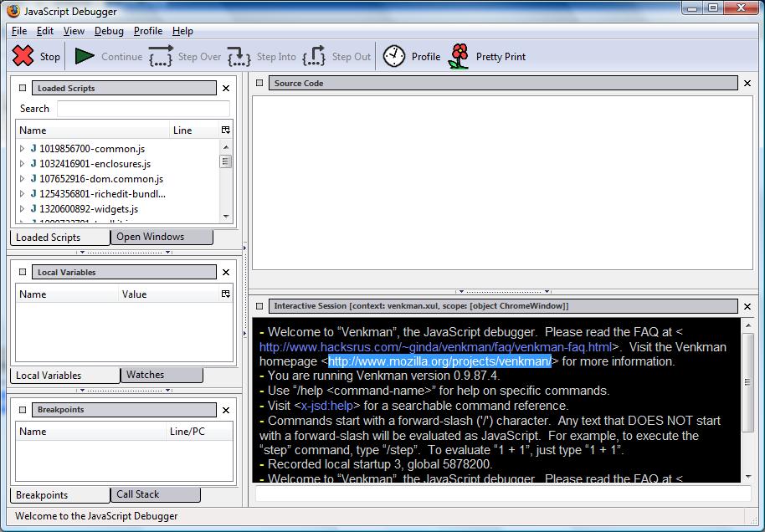Toggle float box on Source Code panel
Image resolution: width=765 pixels, height=532 pixels.
click(x=259, y=83)
